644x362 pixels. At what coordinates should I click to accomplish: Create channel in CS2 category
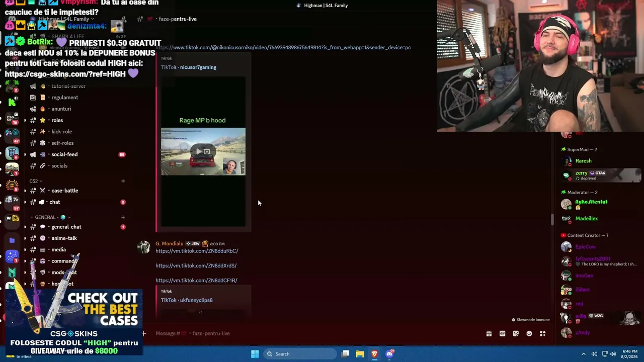[x=123, y=181]
